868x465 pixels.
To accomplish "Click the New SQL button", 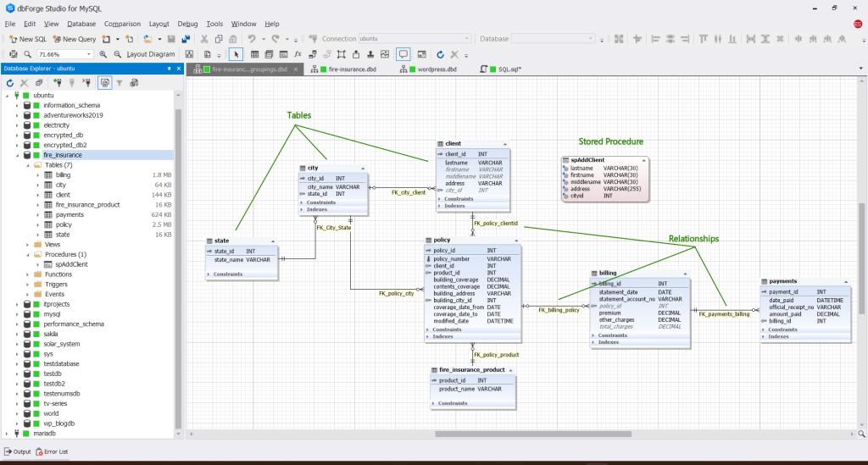I will pos(28,39).
